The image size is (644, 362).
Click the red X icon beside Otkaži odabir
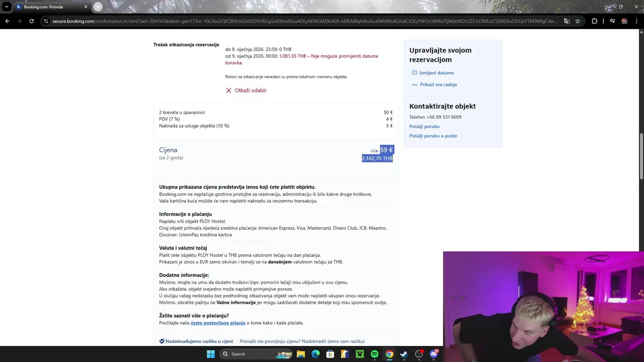click(x=228, y=90)
